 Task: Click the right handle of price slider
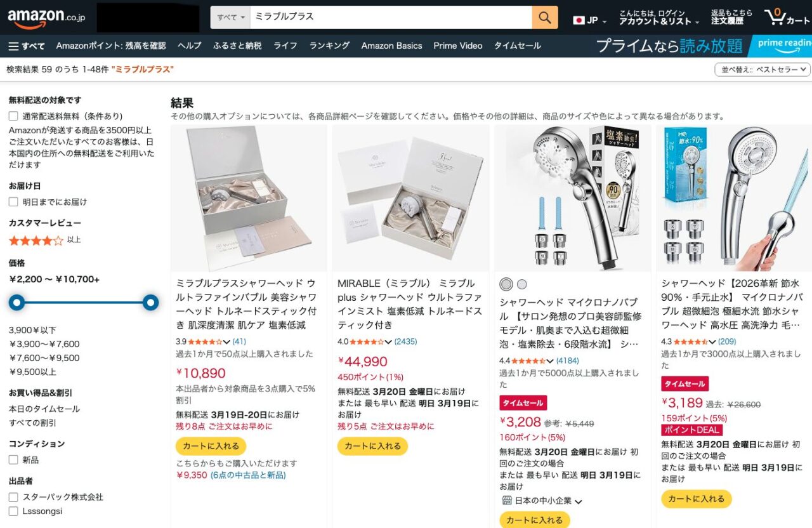pyautogui.click(x=150, y=303)
